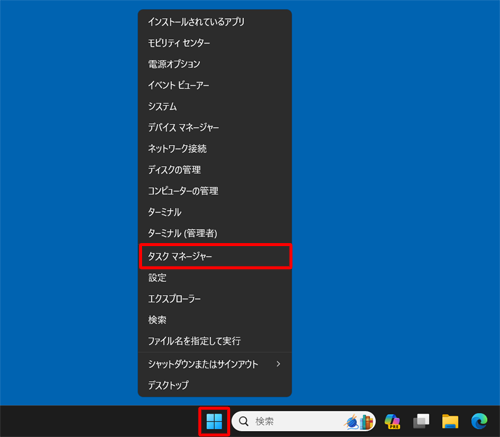Open 設定 from the menu
500x437 pixels.
(215, 278)
